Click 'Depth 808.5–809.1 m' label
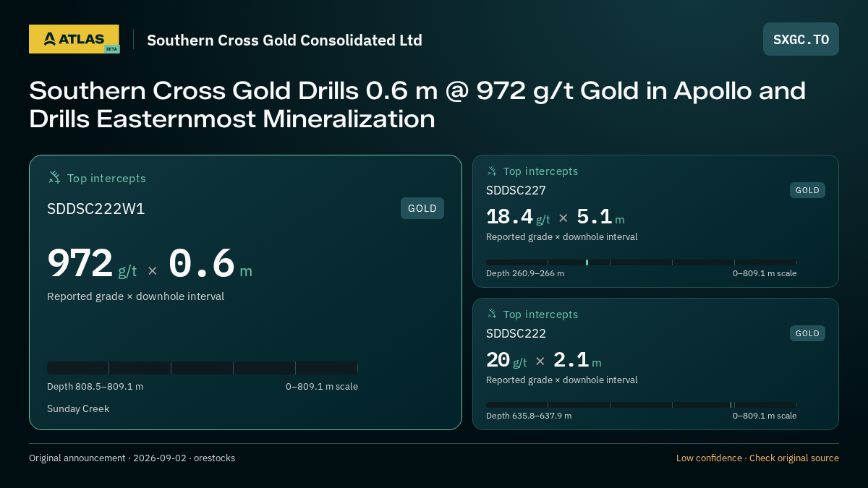The height and width of the screenshot is (488, 868). [95, 386]
